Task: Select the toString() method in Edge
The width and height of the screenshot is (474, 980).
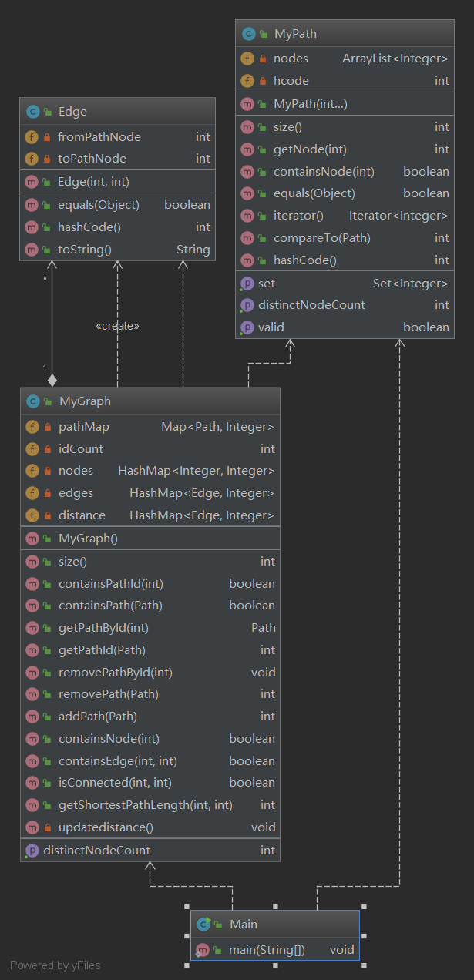Action: tap(117, 250)
